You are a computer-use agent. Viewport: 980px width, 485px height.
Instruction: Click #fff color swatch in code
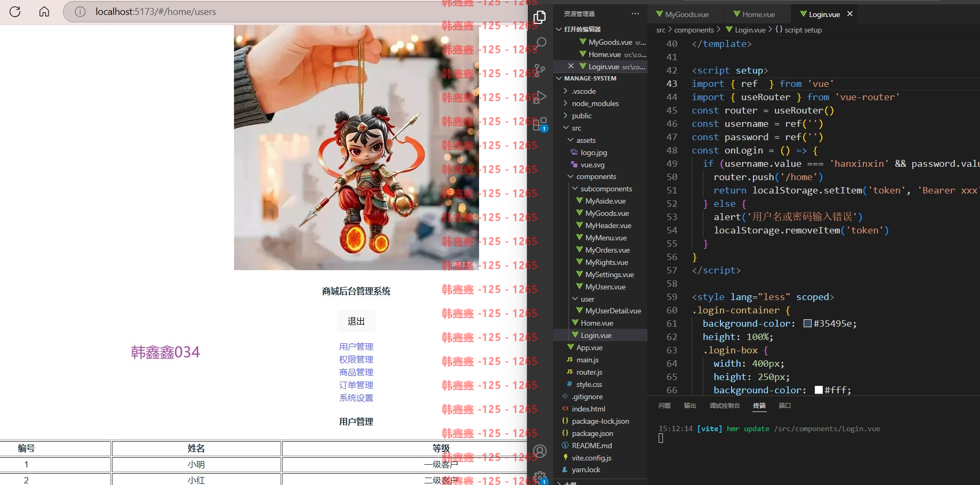tap(819, 390)
